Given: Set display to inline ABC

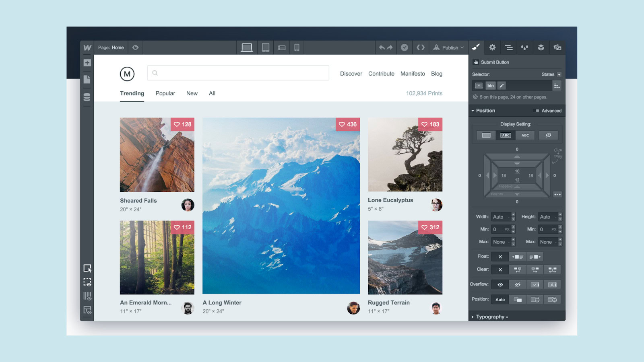Looking at the screenshot, I should (x=525, y=136).
